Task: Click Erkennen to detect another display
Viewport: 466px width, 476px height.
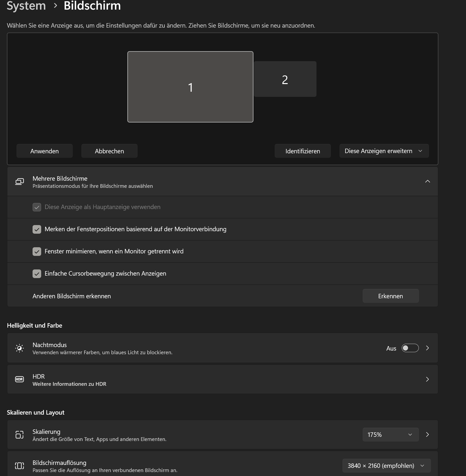Action: coord(390,296)
